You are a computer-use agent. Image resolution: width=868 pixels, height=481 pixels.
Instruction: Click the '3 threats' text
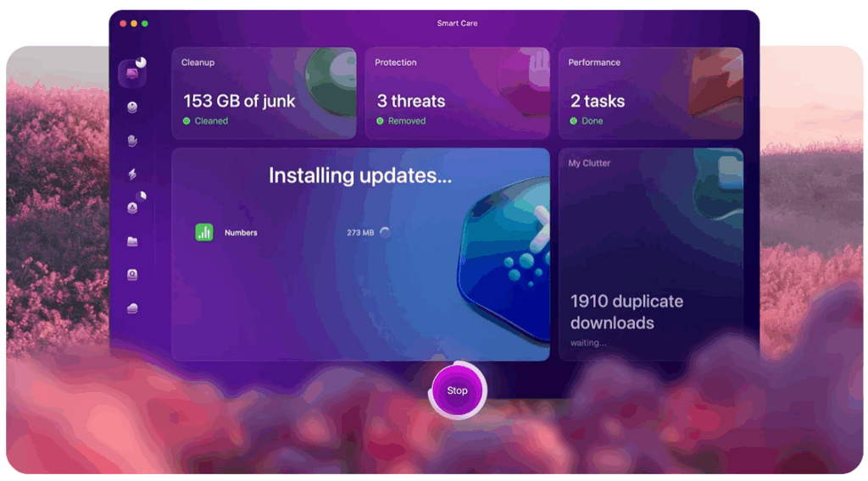pos(411,101)
